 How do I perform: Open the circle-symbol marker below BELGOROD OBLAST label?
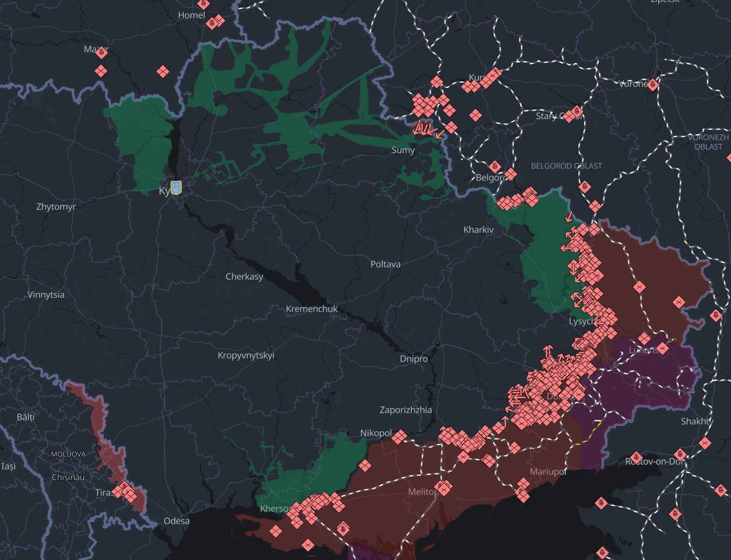(x=585, y=187)
